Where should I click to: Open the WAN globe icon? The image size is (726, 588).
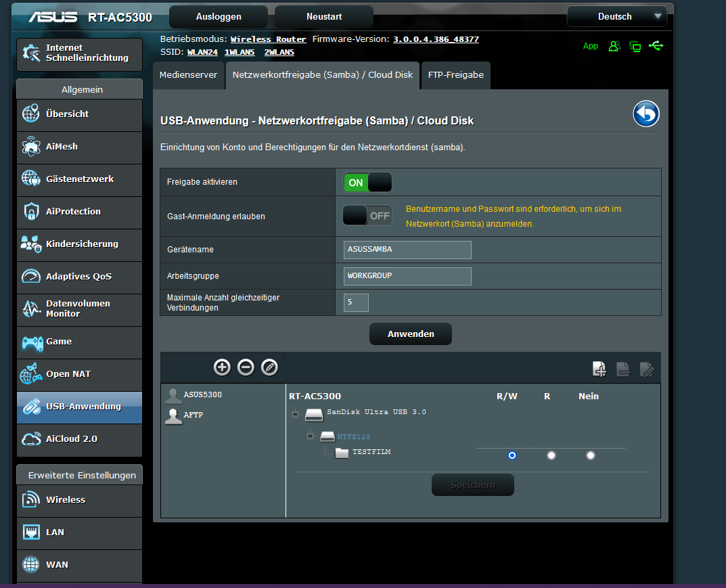[x=31, y=564]
